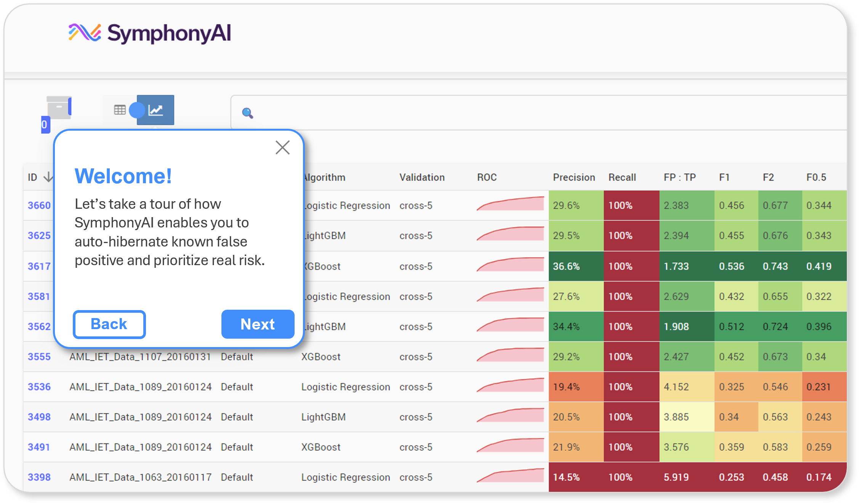Sort by the Precision column header

(x=574, y=177)
